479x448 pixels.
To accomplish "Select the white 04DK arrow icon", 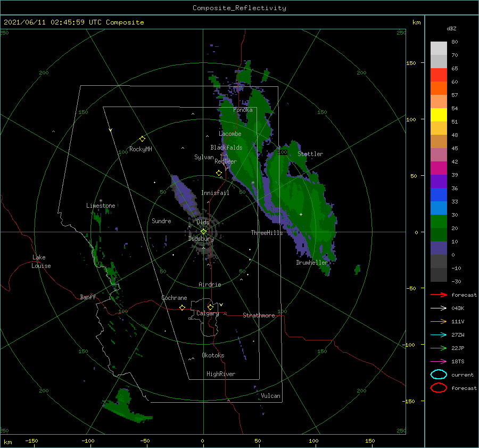I will click(439, 308).
